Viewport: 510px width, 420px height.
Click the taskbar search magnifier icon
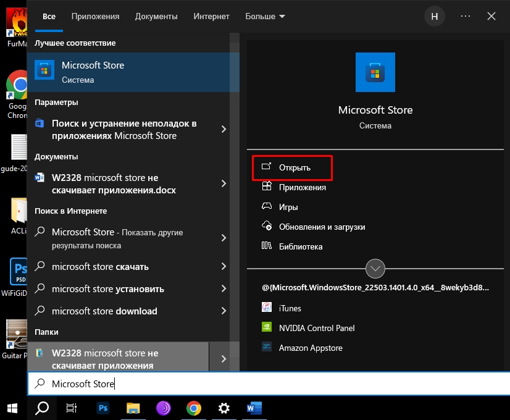pos(41,408)
